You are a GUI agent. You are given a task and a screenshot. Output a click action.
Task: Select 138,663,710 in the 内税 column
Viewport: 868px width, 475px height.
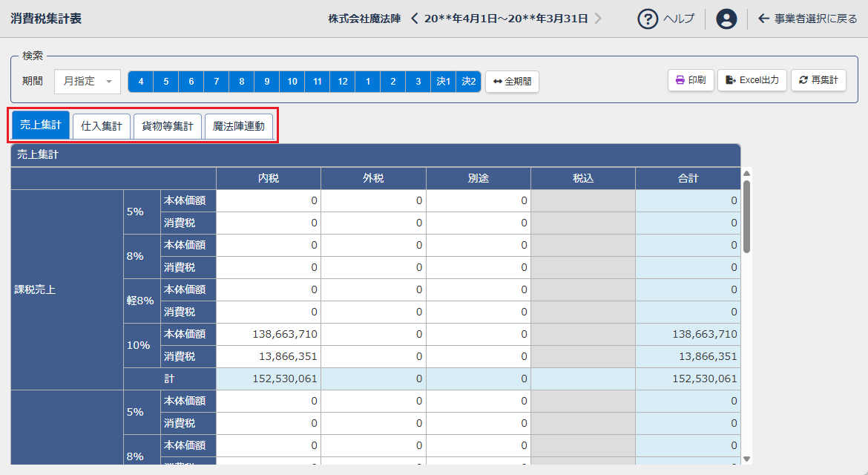click(x=269, y=335)
